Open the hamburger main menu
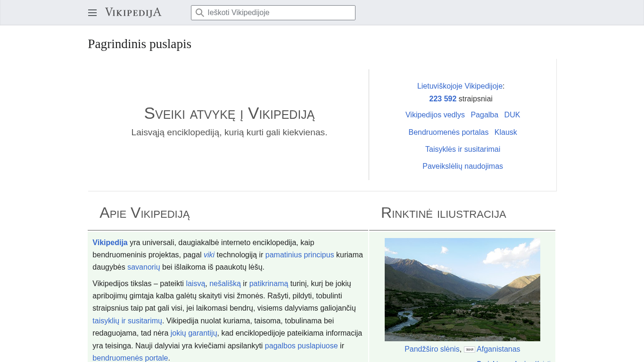The width and height of the screenshot is (644, 362). point(92,13)
